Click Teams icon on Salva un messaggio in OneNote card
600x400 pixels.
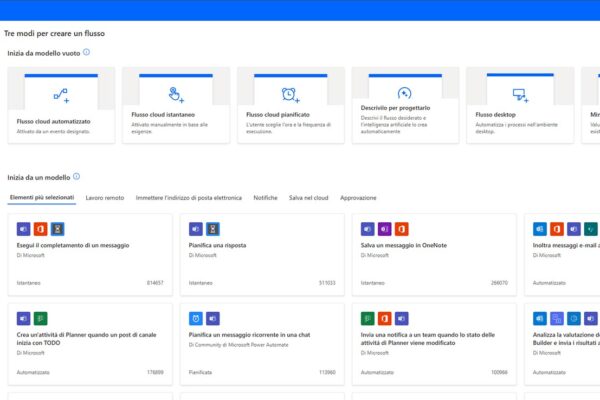(x=367, y=229)
